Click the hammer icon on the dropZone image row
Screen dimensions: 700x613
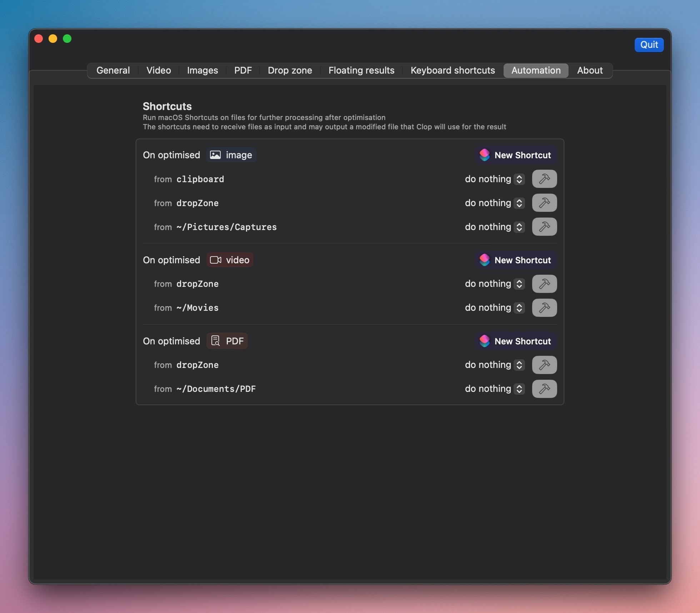coord(544,203)
